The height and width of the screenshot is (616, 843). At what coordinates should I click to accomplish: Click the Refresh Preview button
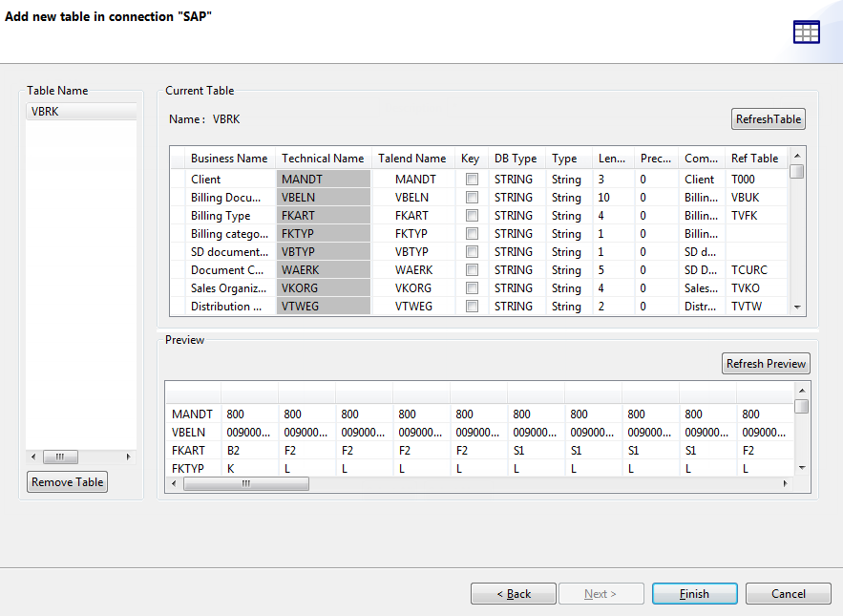pyautogui.click(x=766, y=363)
